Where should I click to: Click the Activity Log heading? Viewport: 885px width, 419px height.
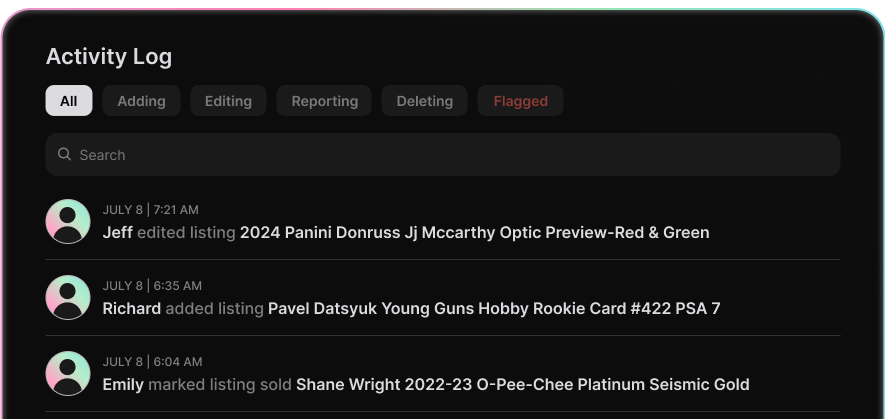click(x=109, y=57)
